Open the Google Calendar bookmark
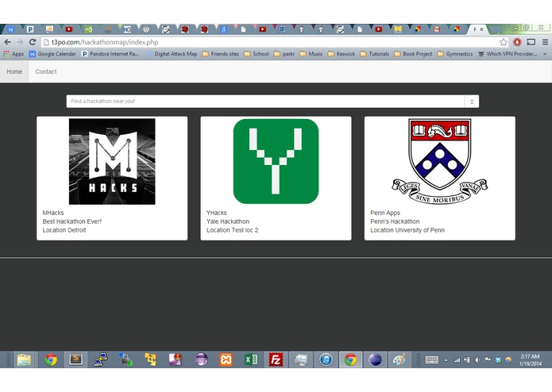This screenshot has width=552, height=392. pyautogui.click(x=52, y=54)
